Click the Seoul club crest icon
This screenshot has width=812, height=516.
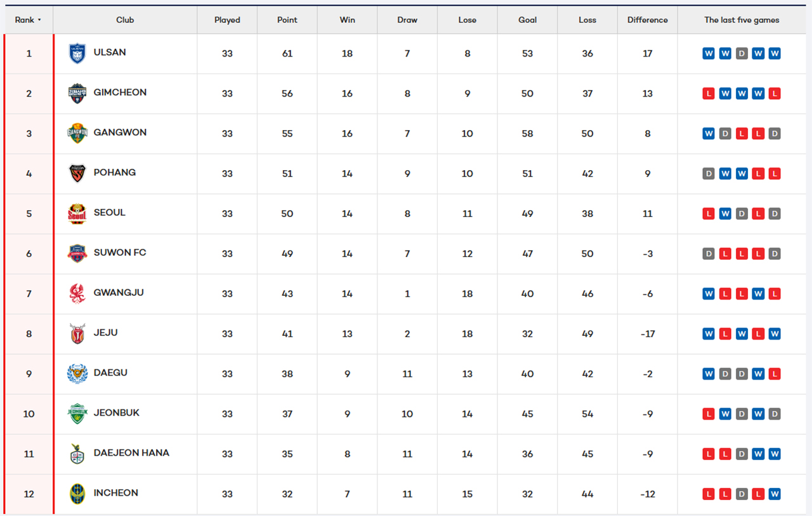tap(77, 213)
